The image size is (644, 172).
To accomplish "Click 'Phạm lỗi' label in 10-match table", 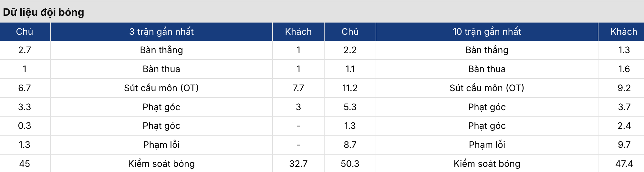I will click(x=487, y=145).
